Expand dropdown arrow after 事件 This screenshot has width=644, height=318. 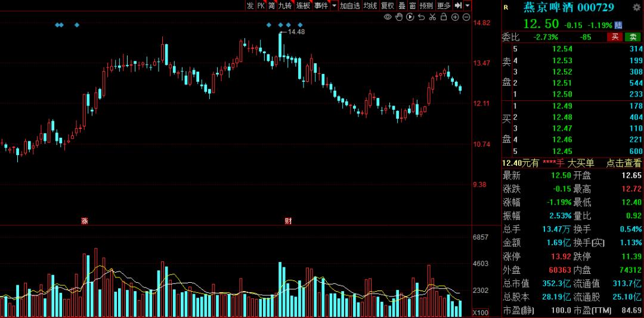click(334, 5)
